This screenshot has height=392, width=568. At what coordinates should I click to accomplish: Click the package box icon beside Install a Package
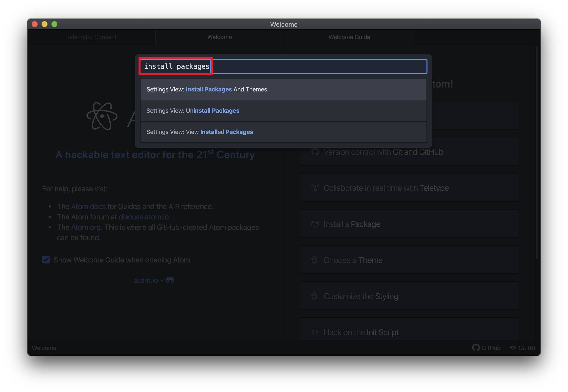point(315,224)
